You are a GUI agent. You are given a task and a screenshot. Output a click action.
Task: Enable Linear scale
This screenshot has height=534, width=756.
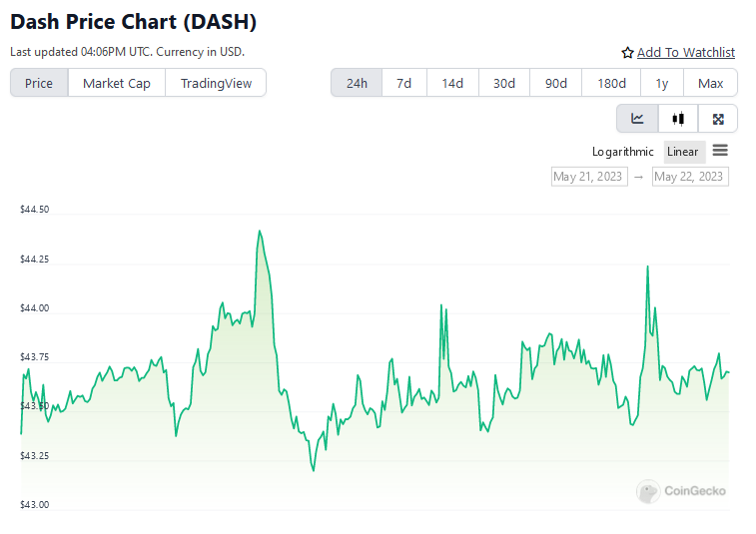click(x=683, y=152)
